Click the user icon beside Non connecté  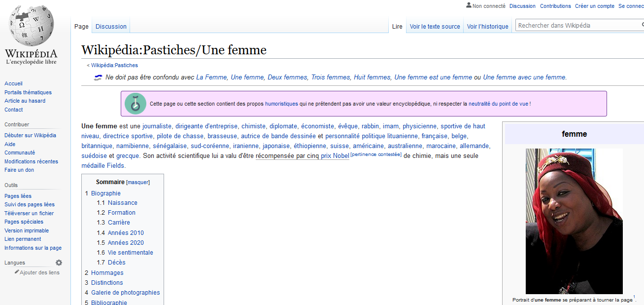pyautogui.click(x=468, y=5)
